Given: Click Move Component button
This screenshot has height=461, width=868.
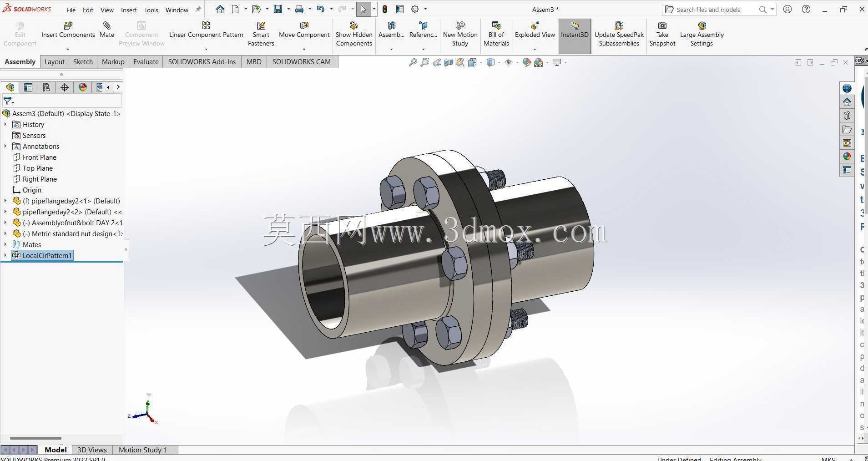Looking at the screenshot, I should [x=304, y=30].
